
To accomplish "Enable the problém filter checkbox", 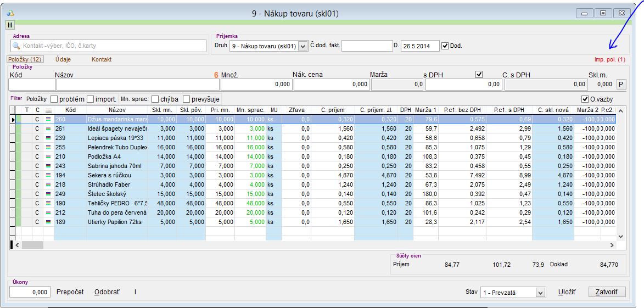I will 54,99.
